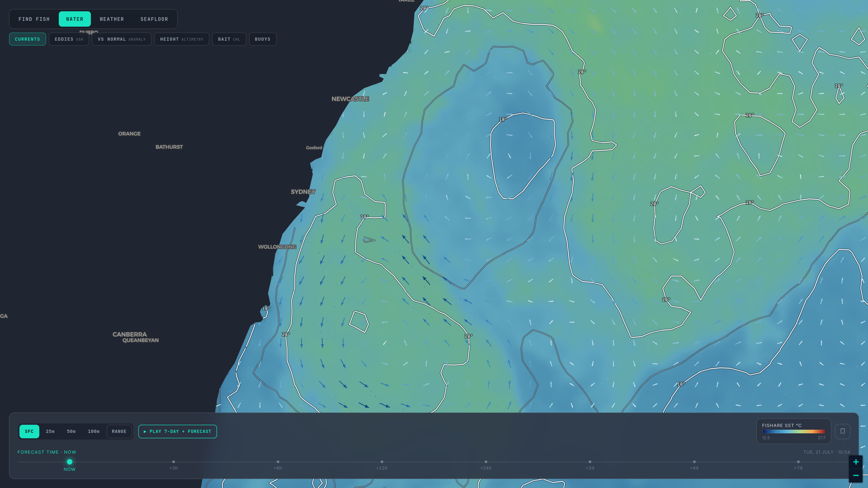Choose the 100m depth level
This screenshot has height=488, width=868.
[94, 432]
